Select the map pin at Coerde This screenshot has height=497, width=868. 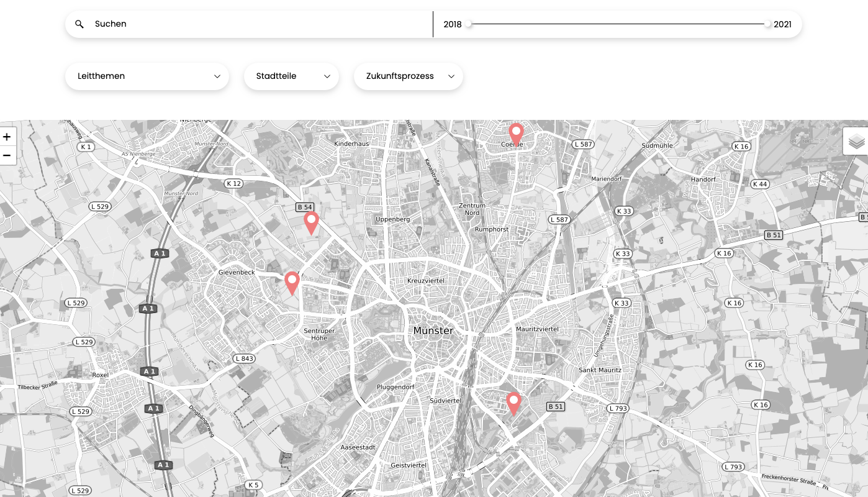(x=516, y=135)
